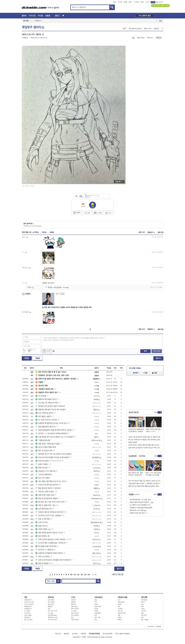185x644 pixels.
Task: Go to the next 댓글돌이 ad slide arrow
Action: click(x=63, y=294)
